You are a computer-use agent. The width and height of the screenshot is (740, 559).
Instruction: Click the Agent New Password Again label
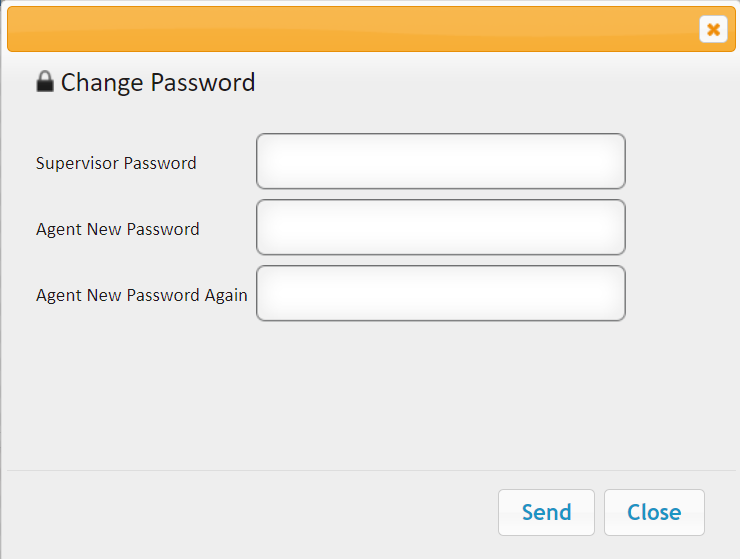point(142,295)
